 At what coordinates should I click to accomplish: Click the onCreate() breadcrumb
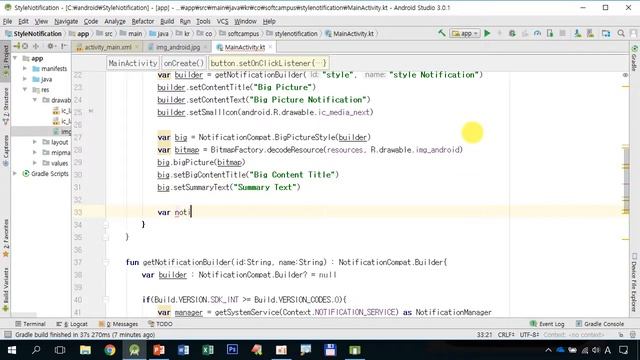[183, 63]
